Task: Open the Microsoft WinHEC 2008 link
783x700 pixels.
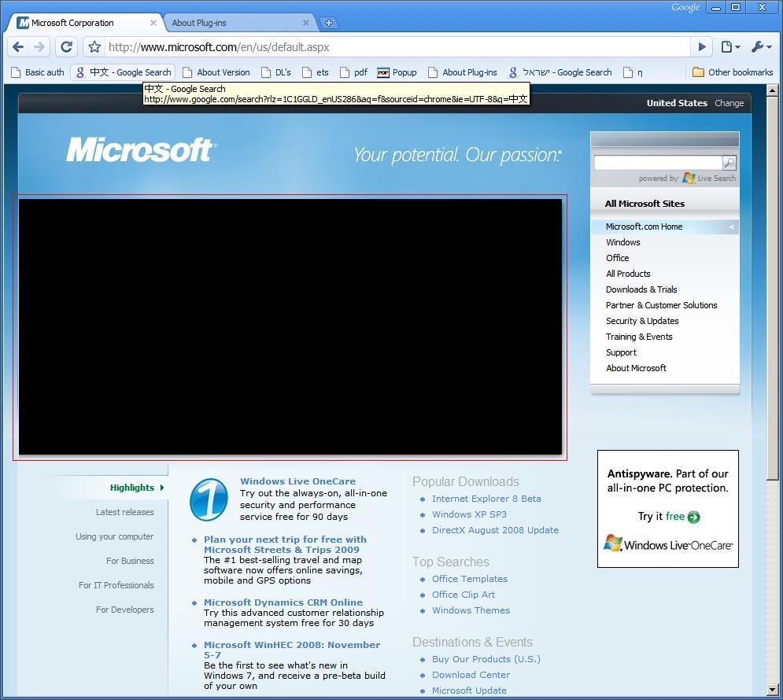Action: (292, 650)
